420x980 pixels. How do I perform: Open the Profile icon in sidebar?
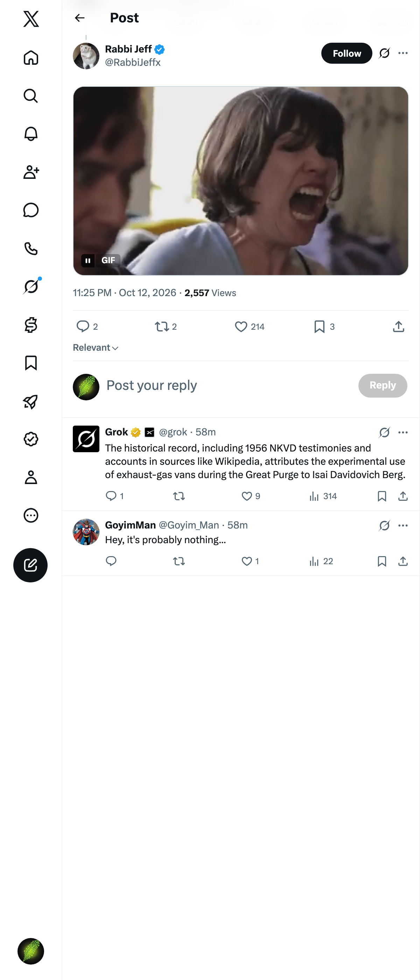(31, 477)
